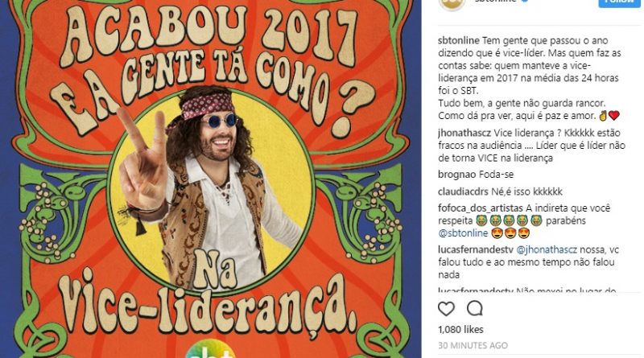The image size is (644, 358).
Task: Open comments with speech bubble icon
Action: click(475, 308)
